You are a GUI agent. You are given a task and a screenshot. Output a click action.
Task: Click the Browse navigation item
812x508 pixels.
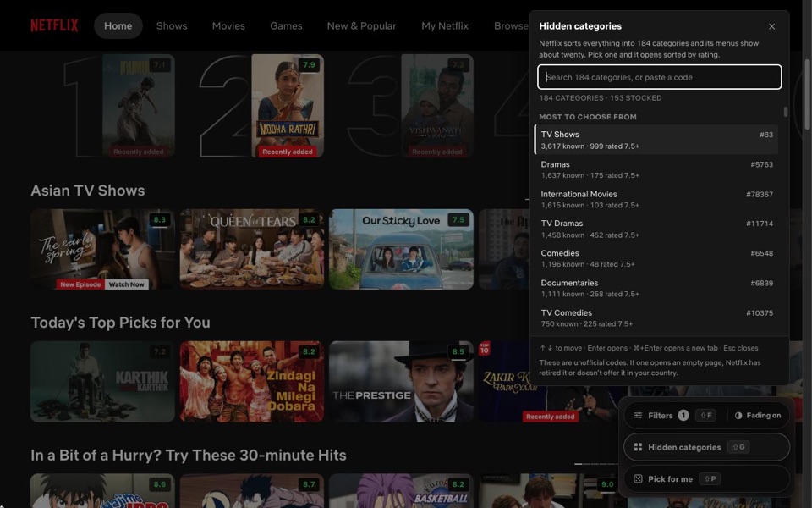[x=511, y=26]
